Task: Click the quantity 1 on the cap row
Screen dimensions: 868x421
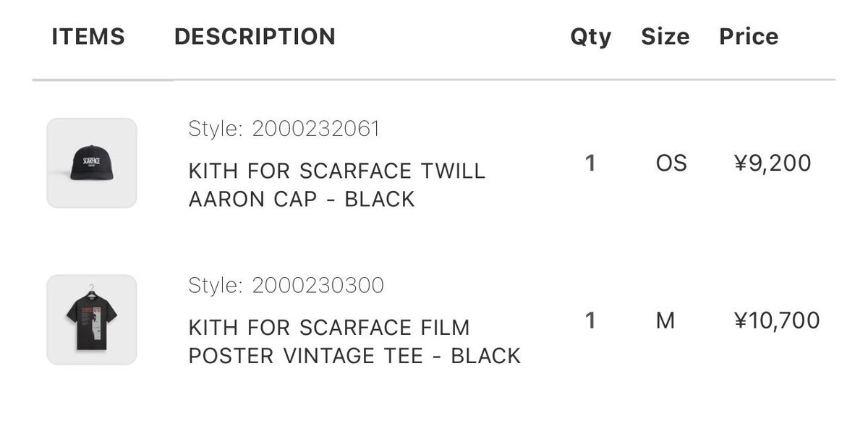Action: (590, 163)
